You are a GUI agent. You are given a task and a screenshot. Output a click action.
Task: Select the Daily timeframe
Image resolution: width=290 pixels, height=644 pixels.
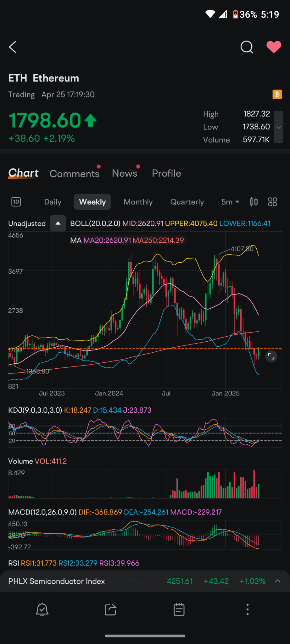(53, 202)
